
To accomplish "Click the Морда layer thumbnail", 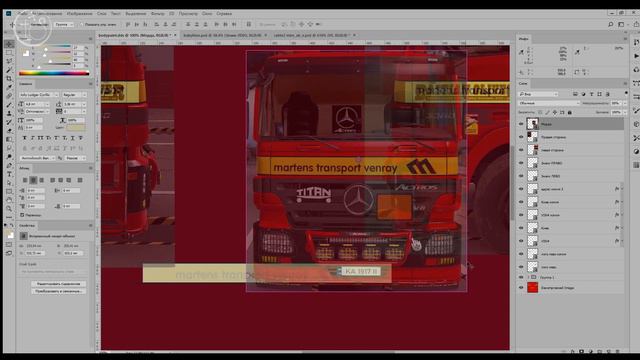I will point(532,124).
